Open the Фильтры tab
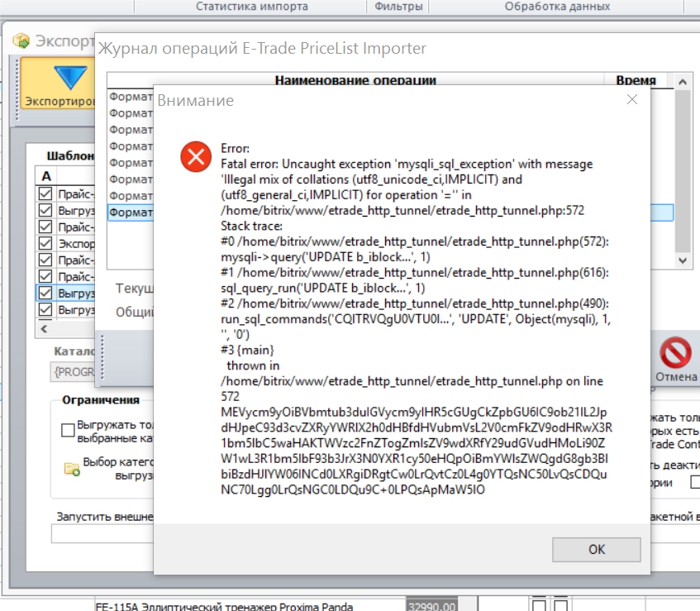This screenshot has width=700, height=611. pyautogui.click(x=398, y=7)
